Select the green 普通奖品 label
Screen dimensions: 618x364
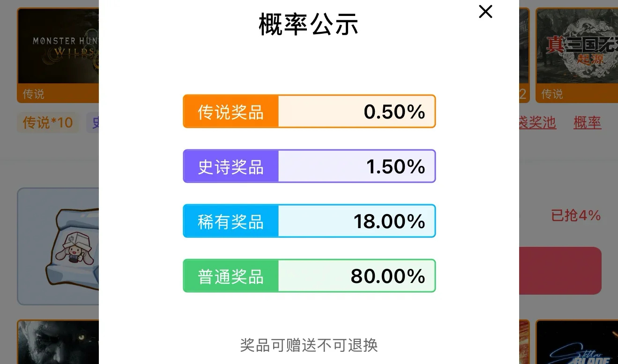[231, 276]
